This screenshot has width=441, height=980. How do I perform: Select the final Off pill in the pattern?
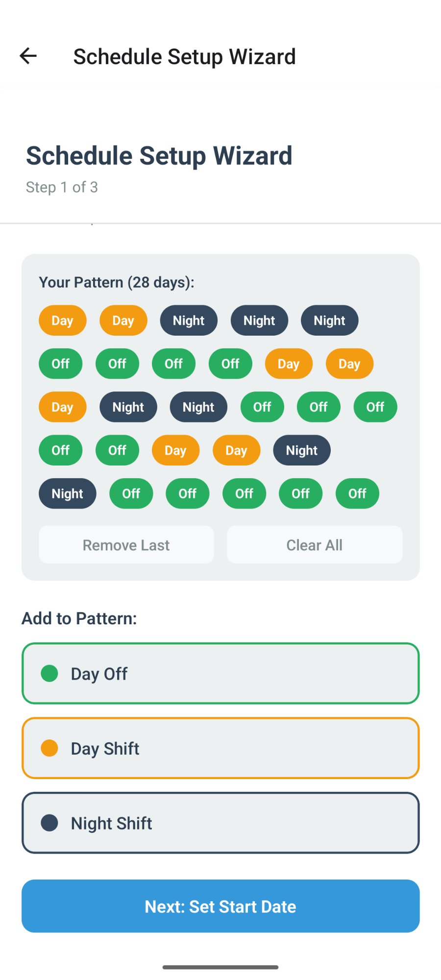(x=357, y=493)
